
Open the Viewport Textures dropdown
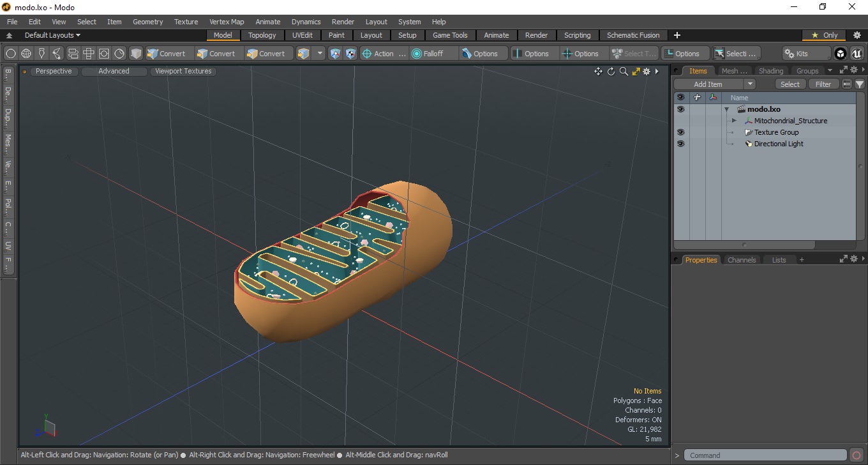click(183, 72)
